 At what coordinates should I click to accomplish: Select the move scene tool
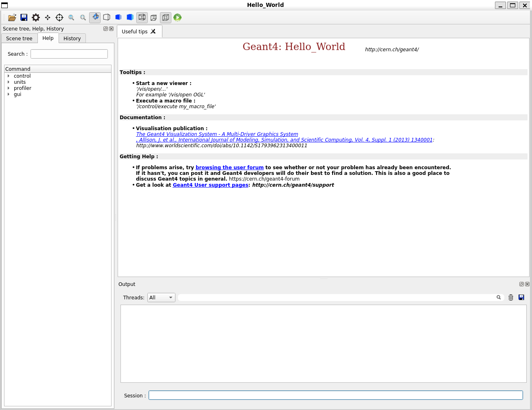point(47,17)
